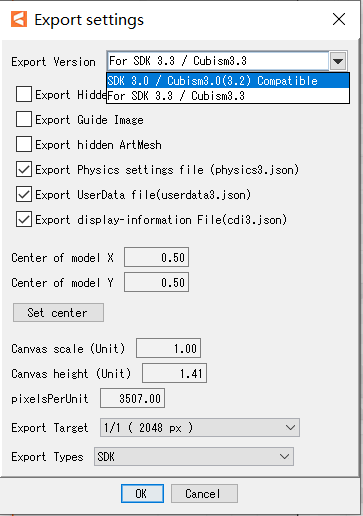The height and width of the screenshot is (516, 363).
Task: Click the Center of model X field
Action: click(156, 257)
